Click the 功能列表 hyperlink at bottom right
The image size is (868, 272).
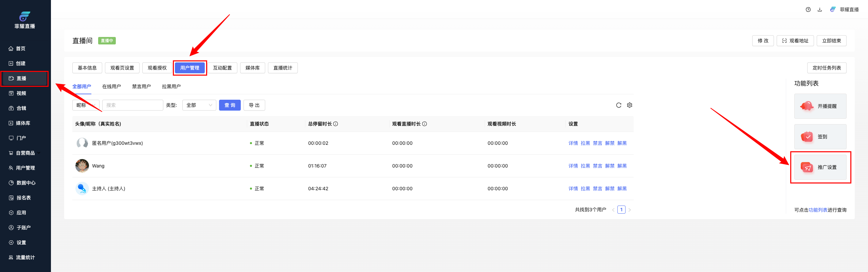818,210
